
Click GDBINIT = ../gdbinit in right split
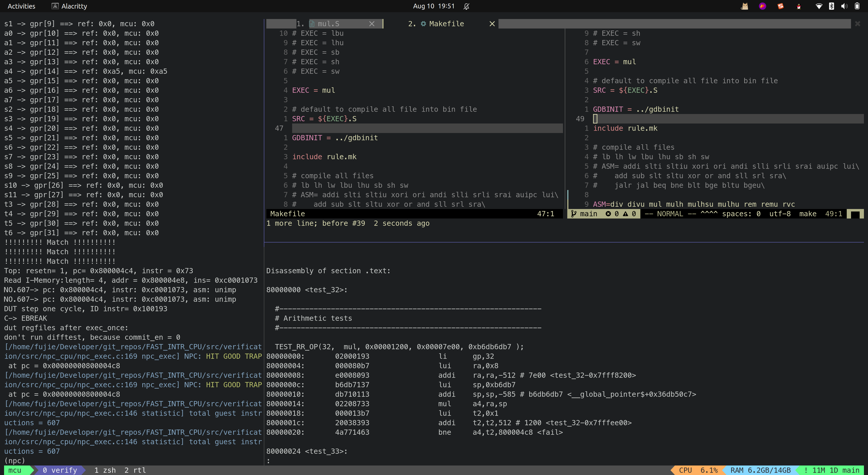(636, 109)
